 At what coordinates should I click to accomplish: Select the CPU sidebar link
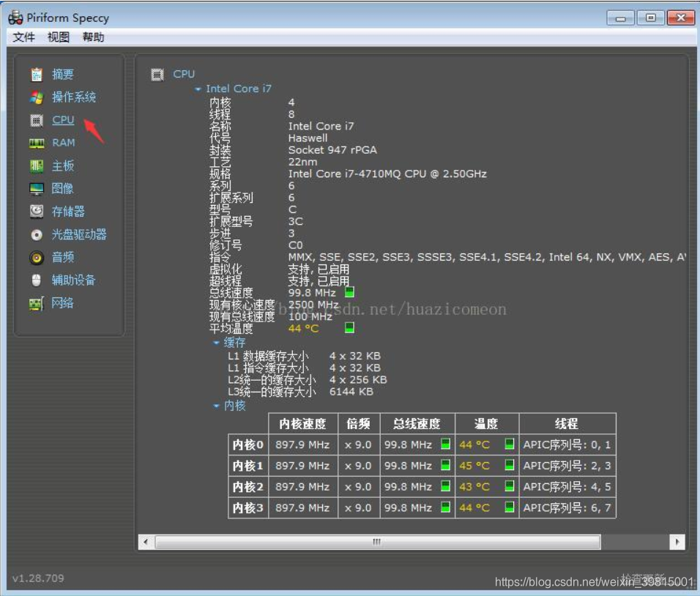63,120
